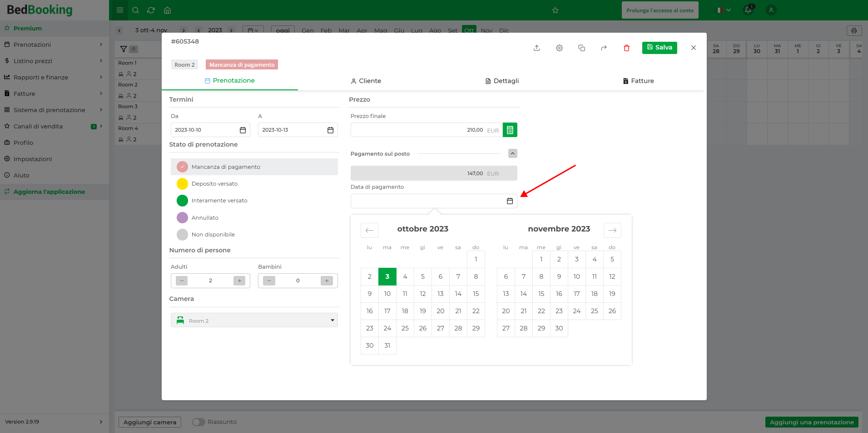Image resolution: width=868 pixels, height=433 pixels.
Task: Delete booking with red trash icon
Action: [626, 48]
